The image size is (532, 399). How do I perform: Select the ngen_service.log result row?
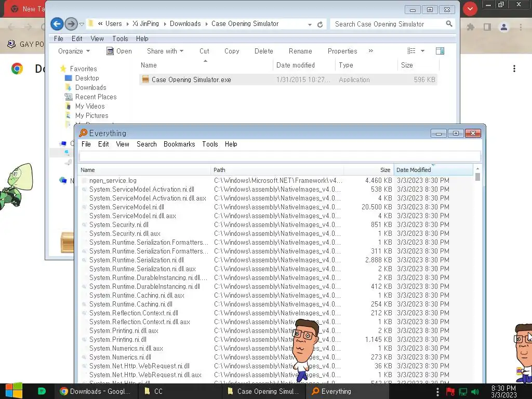click(x=275, y=180)
